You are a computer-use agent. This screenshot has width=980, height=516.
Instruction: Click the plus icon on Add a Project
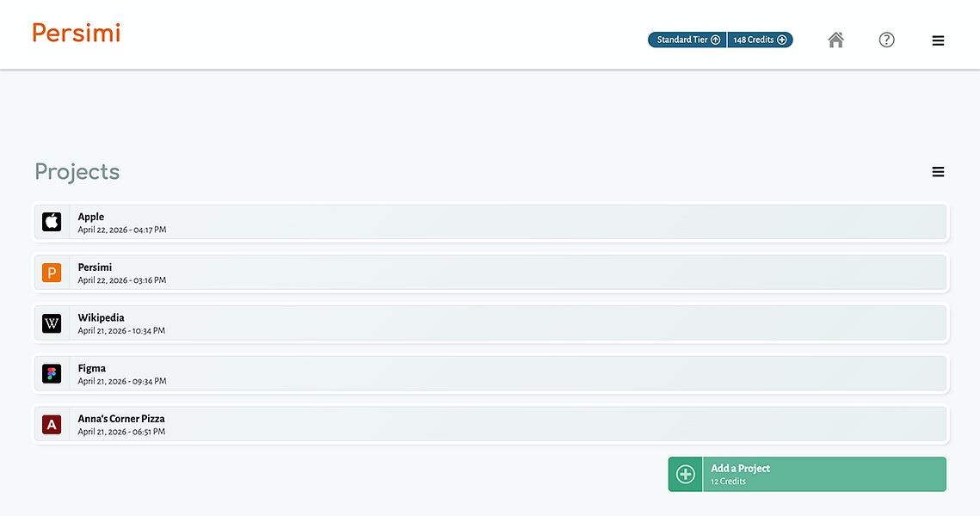686,474
